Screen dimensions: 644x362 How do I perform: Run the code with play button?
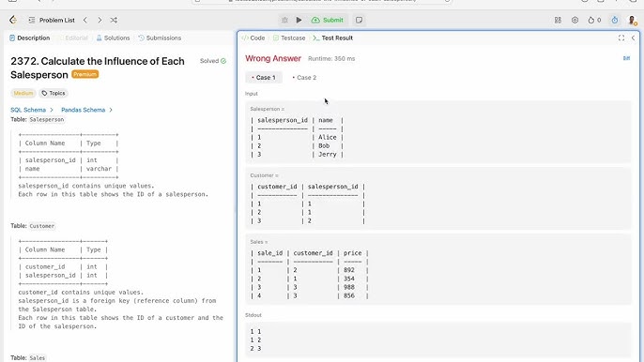pos(299,20)
